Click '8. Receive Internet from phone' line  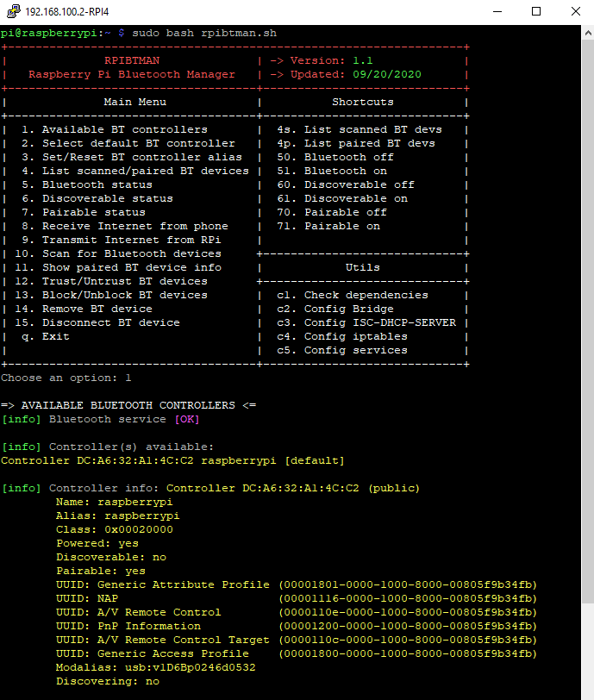(x=125, y=227)
